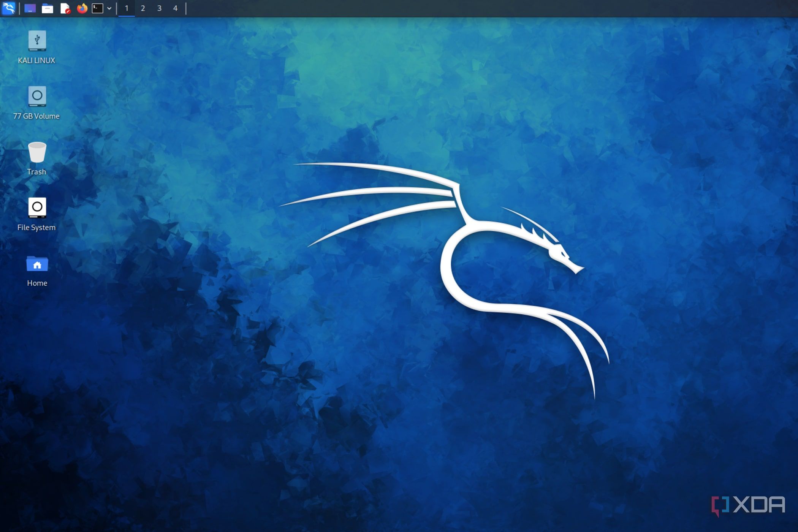798x532 pixels.
Task: Switch to workspace 4
Action: coord(175,8)
